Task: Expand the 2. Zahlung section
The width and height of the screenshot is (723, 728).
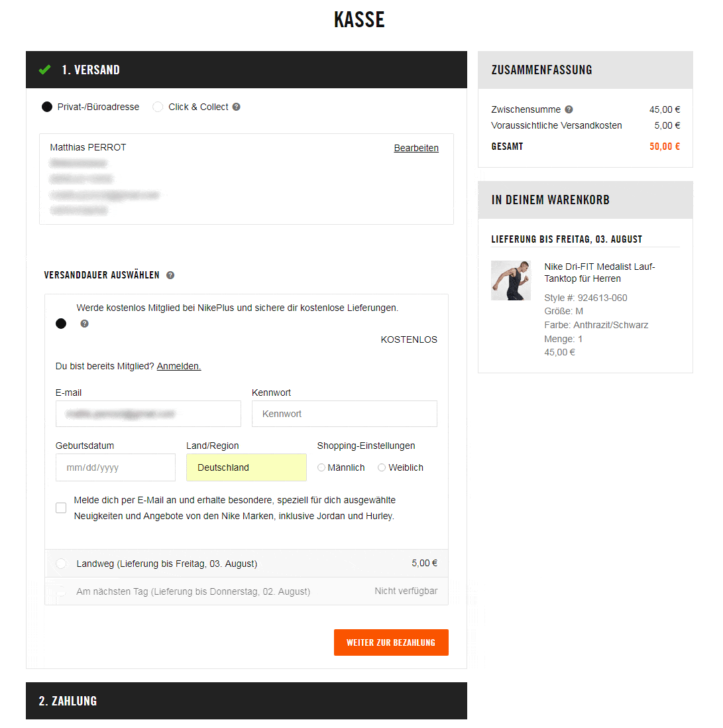Action: pos(247,701)
